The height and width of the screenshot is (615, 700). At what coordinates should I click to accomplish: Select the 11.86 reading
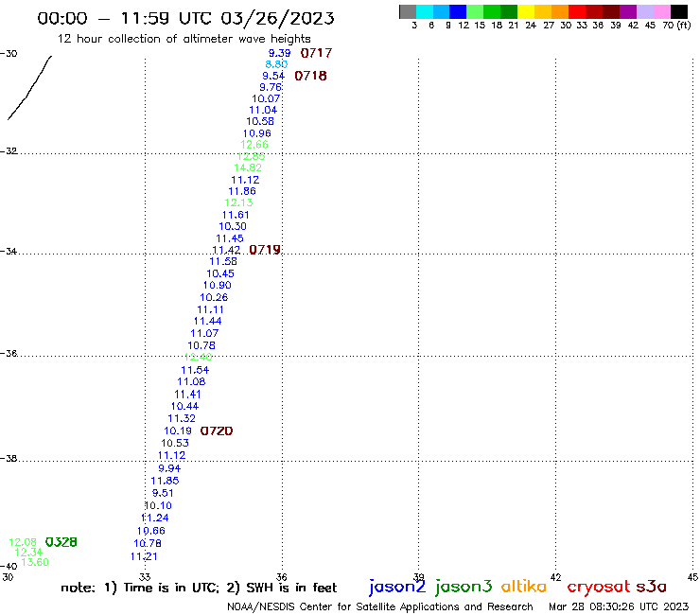pos(242,191)
